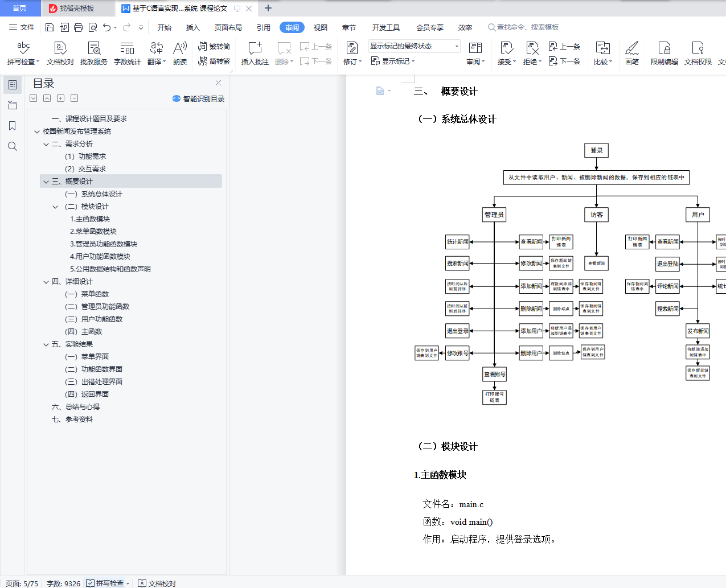Show 字数统计 word count
726x588 pixels.
click(127, 54)
